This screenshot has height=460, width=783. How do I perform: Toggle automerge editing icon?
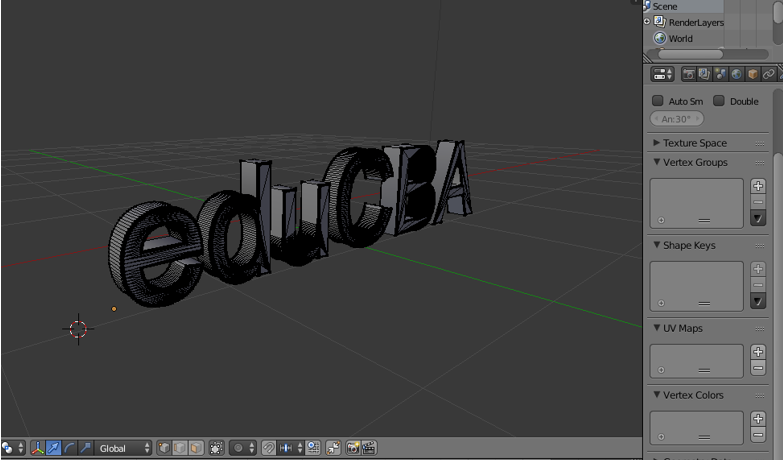(333, 448)
